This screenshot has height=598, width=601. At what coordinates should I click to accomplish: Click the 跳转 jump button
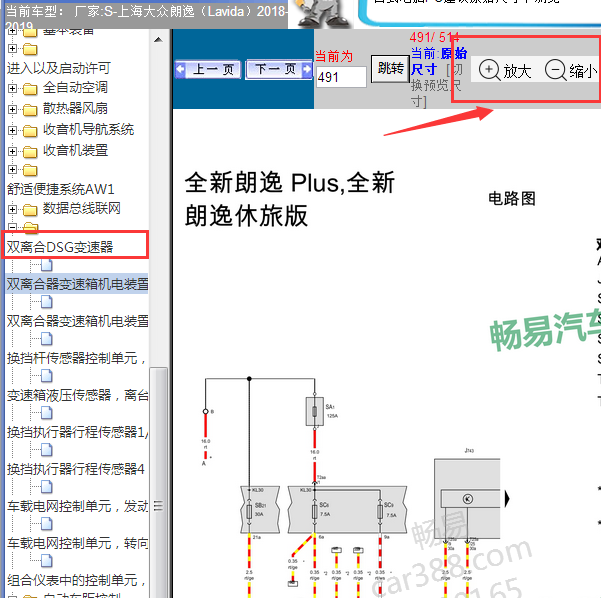click(390, 69)
